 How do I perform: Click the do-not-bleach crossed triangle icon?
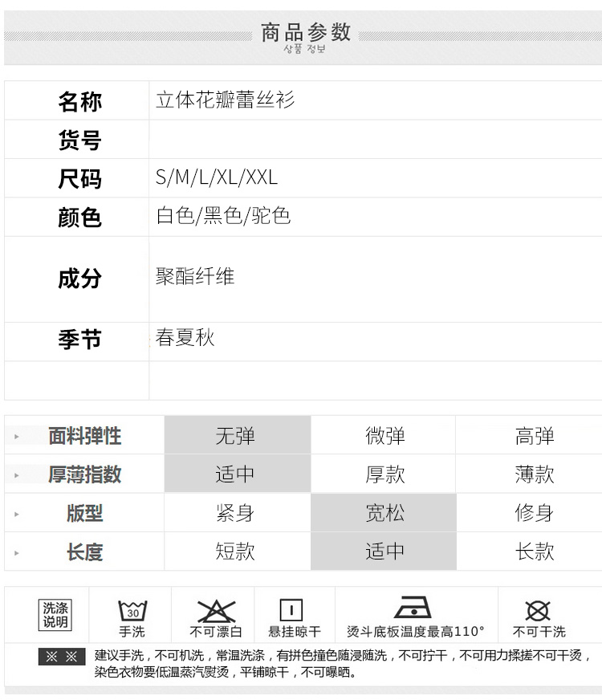[x=217, y=611]
